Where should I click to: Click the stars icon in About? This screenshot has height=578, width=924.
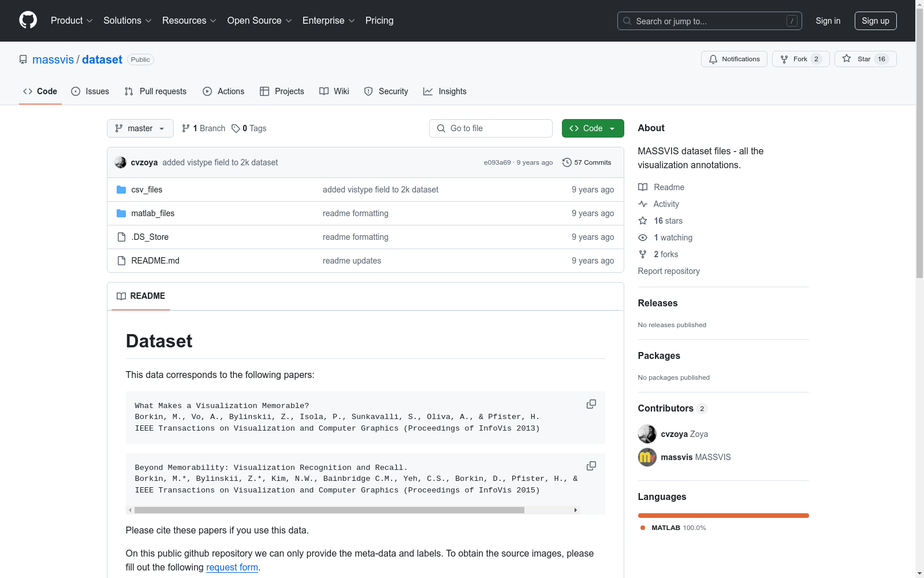pos(643,221)
